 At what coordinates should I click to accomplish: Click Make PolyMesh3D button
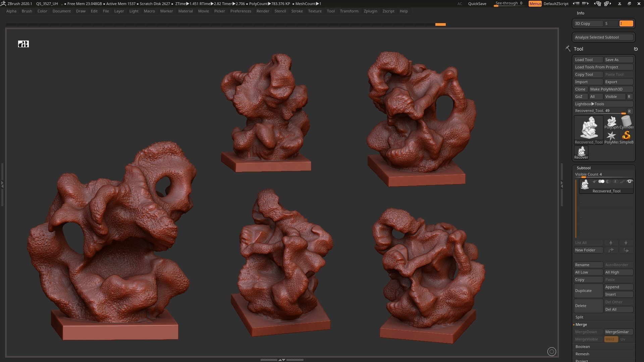click(611, 89)
